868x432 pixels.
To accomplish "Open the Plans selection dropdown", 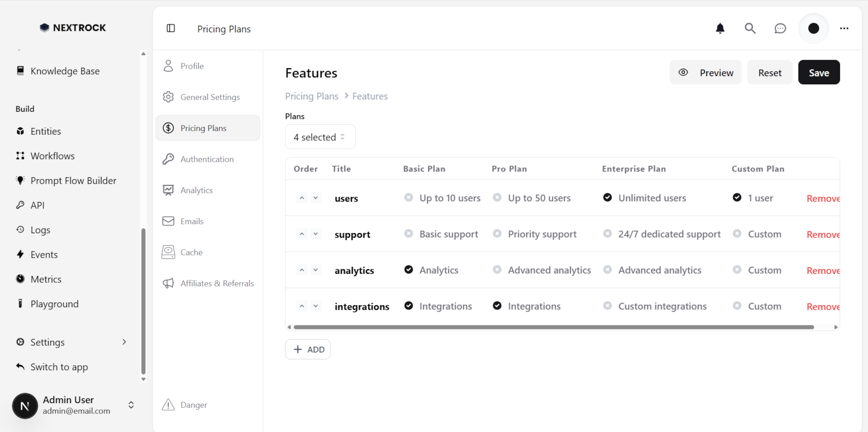I will tap(320, 136).
